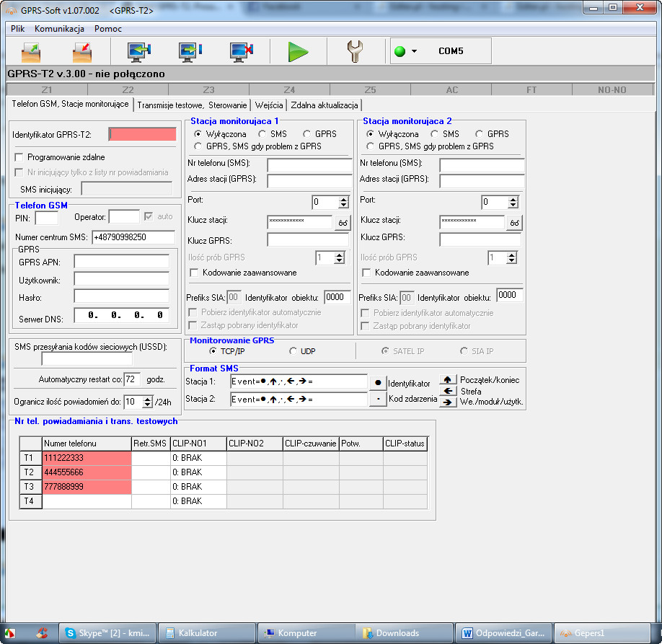This screenshot has width=662, height=644.
Task: Click the save to file toolbar icon
Action: click(x=82, y=52)
